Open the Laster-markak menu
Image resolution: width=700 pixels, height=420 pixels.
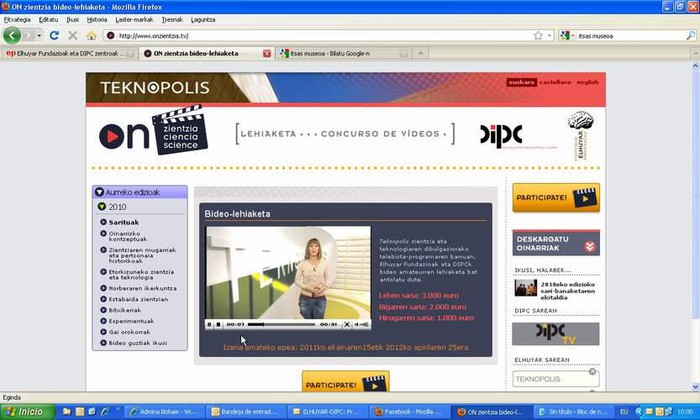134,20
